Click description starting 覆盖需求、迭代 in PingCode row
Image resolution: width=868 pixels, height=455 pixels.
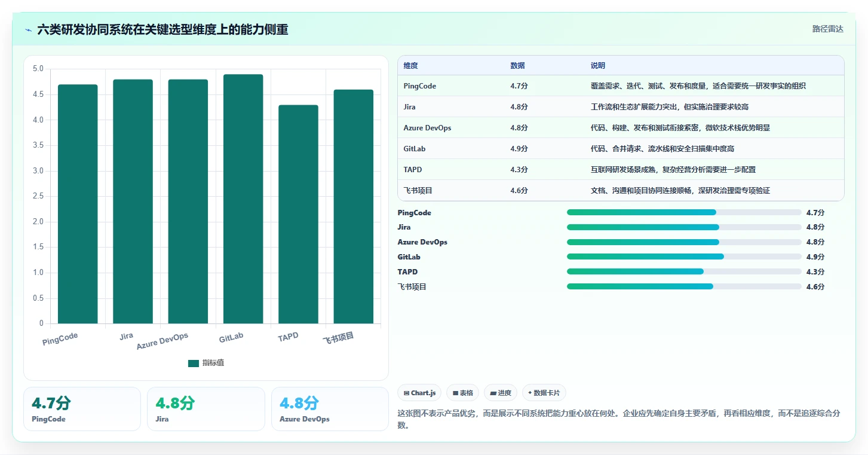[x=698, y=86]
